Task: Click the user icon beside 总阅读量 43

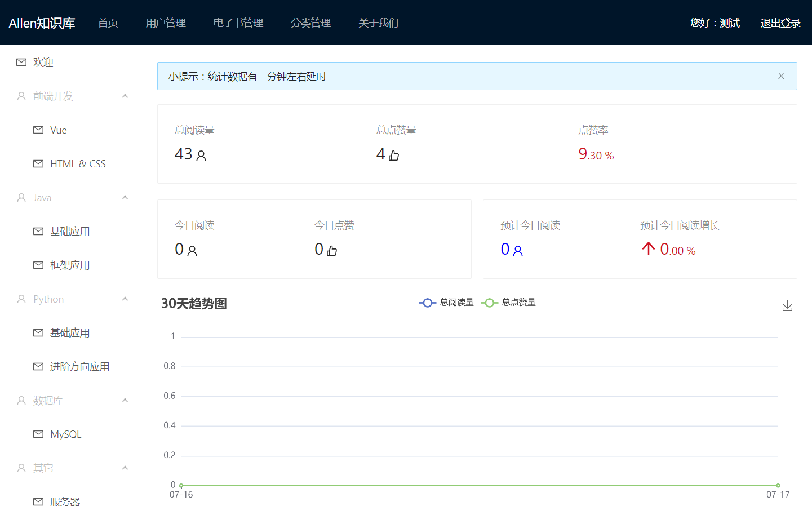Action: click(x=201, y=156)
